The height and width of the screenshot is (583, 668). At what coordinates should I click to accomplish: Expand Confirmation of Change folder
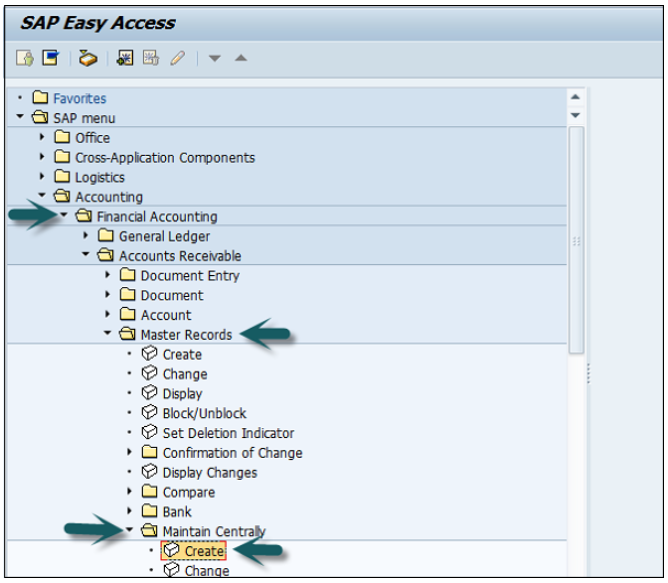click(x=130, y=451)
